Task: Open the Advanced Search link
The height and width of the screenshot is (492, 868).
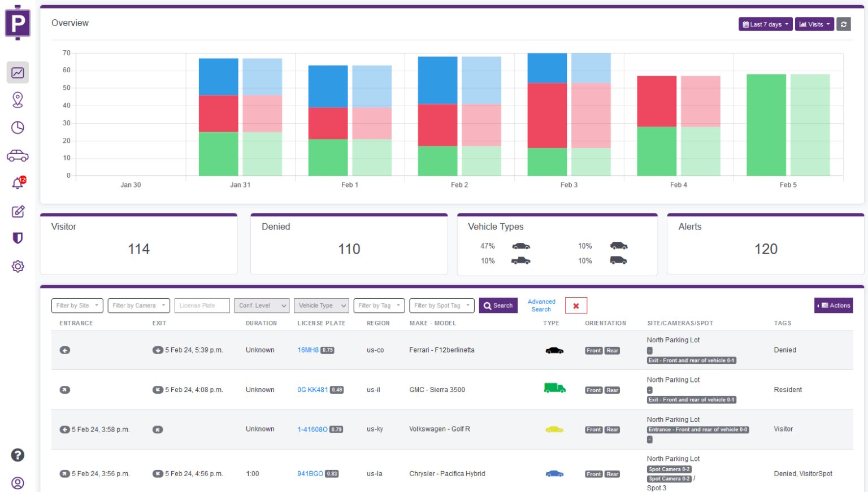Action: (541, 306)
